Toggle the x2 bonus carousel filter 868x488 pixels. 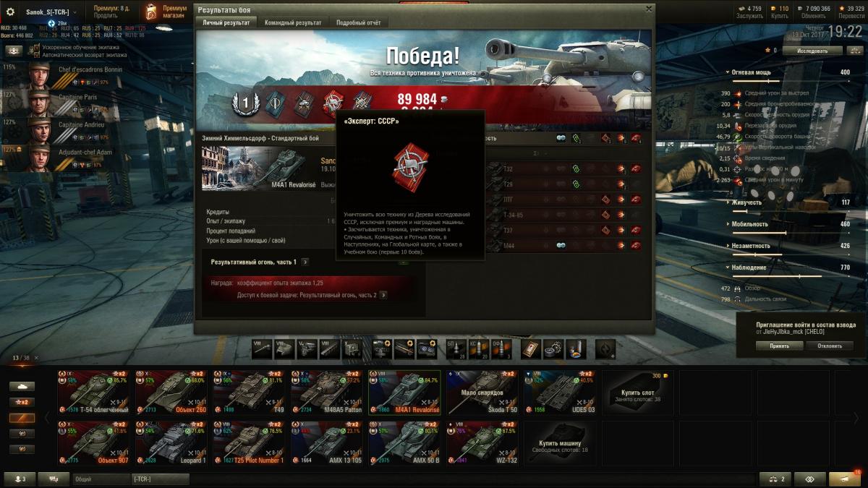[22, 402]
